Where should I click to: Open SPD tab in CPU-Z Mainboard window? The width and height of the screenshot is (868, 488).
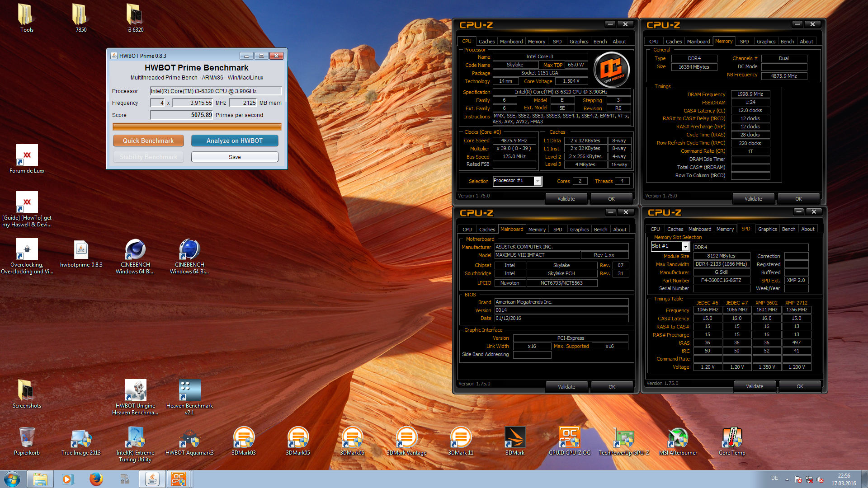[558, 230]
